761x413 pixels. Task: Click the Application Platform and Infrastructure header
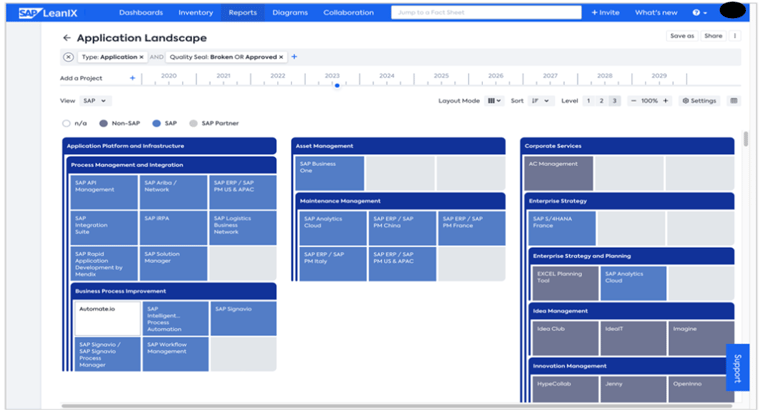(169, 146)
